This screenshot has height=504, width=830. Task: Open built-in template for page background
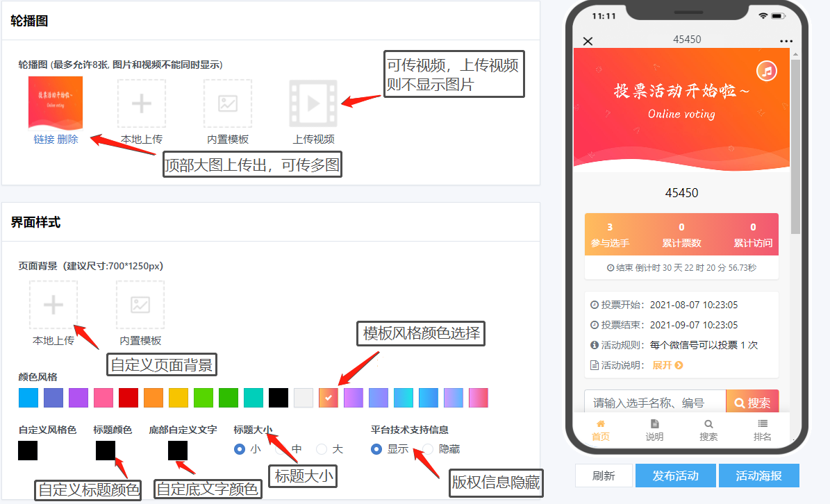(140, 305)
